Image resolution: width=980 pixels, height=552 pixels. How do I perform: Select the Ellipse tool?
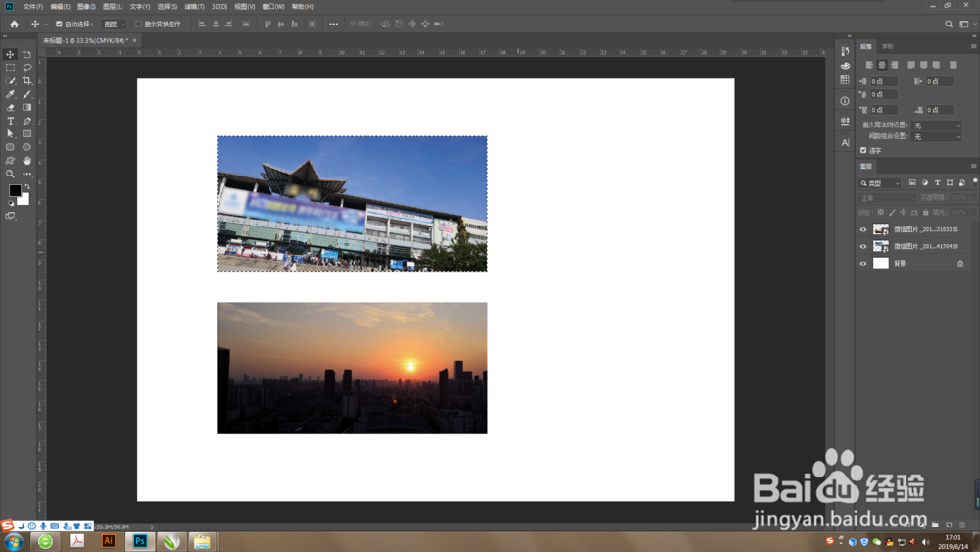[26, 147]
